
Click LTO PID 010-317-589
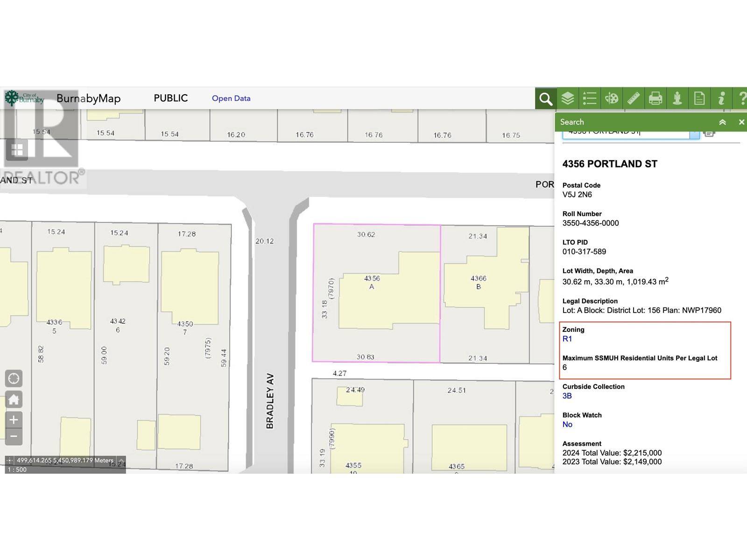click(x=584, y=252)
